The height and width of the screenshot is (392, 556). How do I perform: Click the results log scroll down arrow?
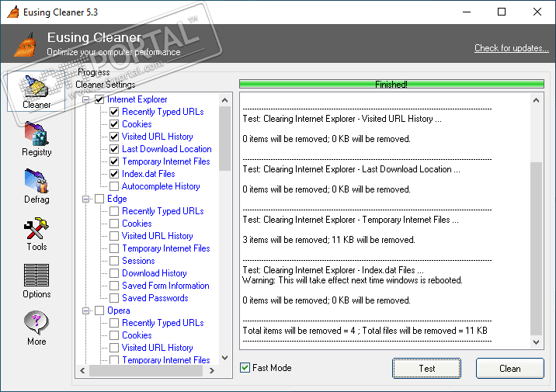click(536, 342)
